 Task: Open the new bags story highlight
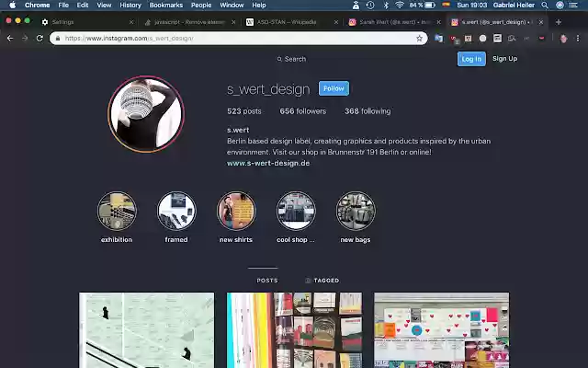click(x=356, y=211)
